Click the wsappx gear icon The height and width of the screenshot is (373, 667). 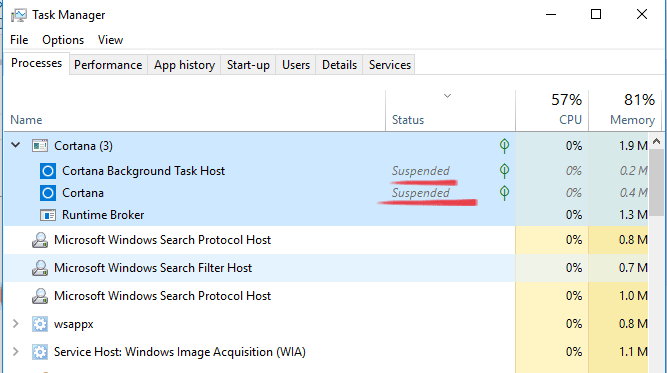[x=40, y=324]
